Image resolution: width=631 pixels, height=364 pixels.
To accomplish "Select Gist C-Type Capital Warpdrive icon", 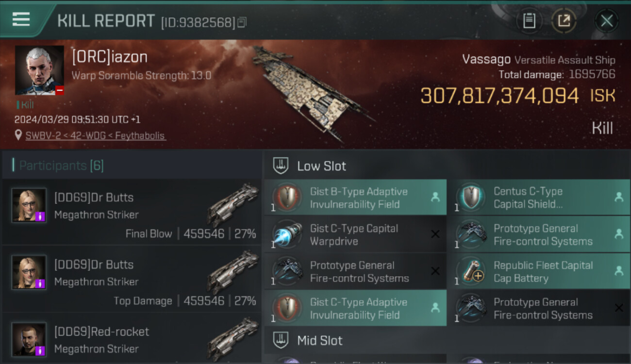I will 287,234.
